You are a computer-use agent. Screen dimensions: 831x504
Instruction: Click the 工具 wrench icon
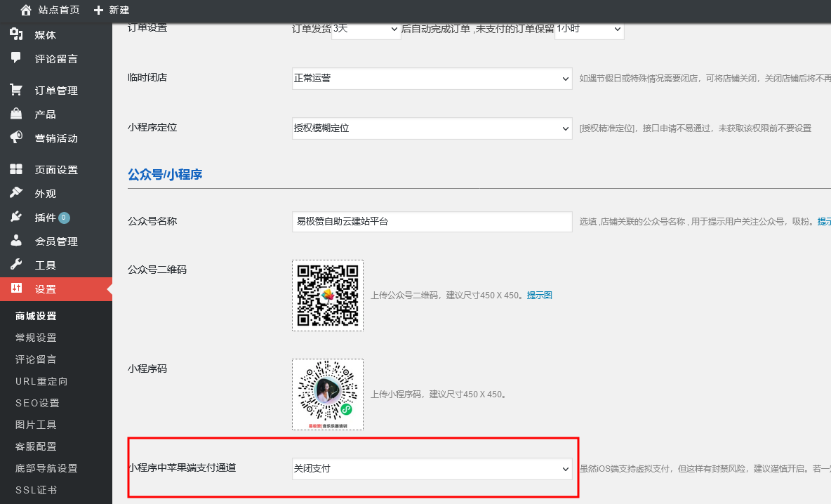tap(16, 265)
